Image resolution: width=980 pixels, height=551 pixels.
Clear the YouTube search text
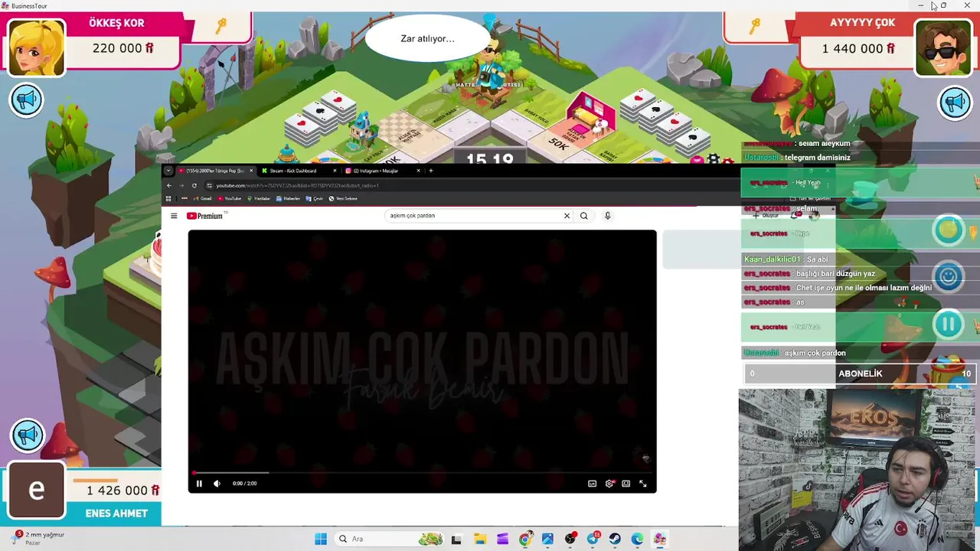click(567, 216)
